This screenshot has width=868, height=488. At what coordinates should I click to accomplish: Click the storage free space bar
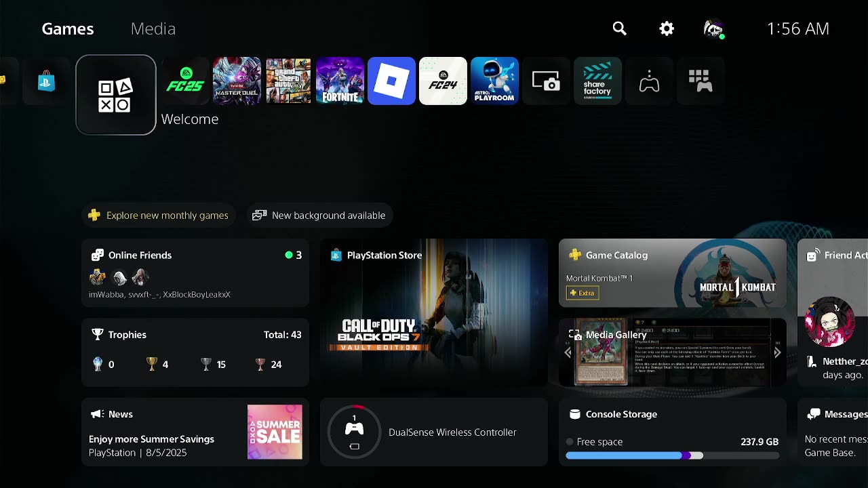coord(673,456)
